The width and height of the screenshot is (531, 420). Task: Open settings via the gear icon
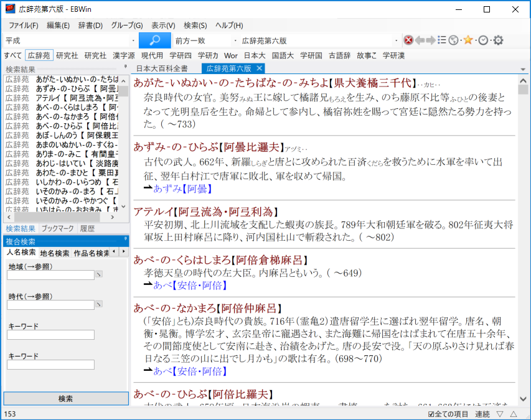(498, 40)
